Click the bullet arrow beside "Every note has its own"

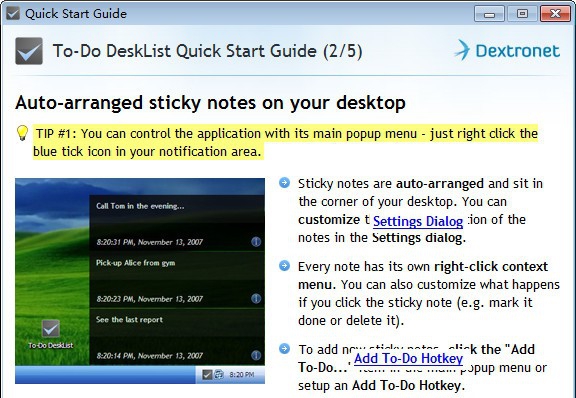pos(284,266)
